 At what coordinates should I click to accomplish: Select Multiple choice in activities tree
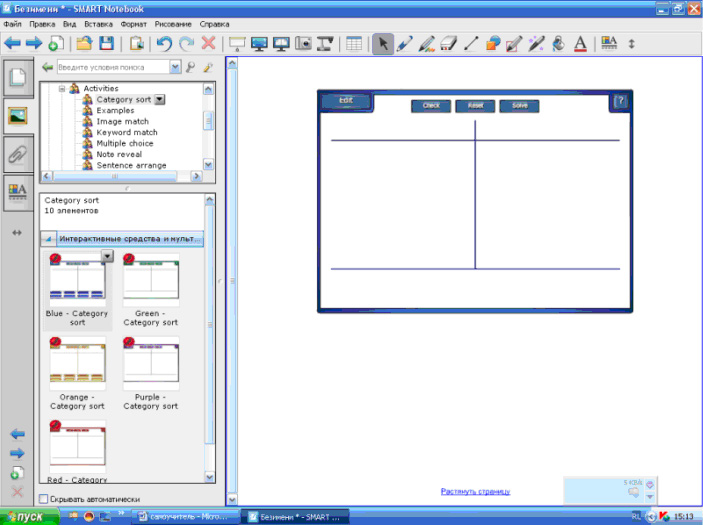point(126,143)
